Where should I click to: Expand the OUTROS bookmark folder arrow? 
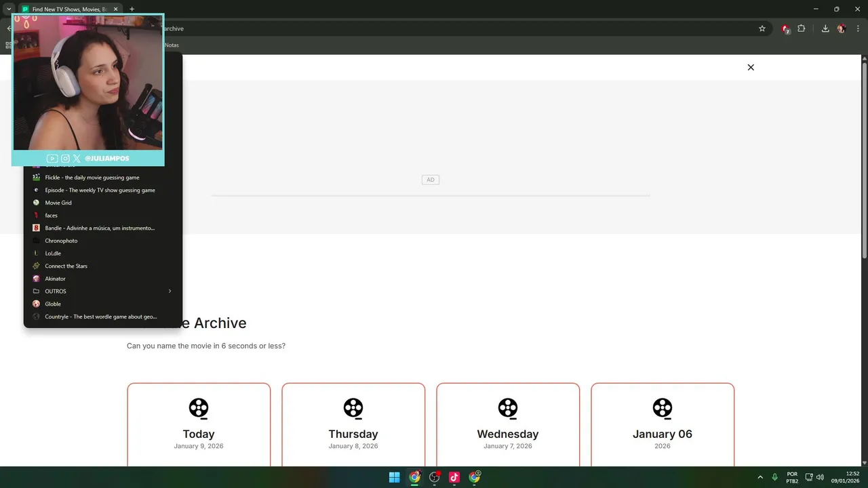point(170,291)
